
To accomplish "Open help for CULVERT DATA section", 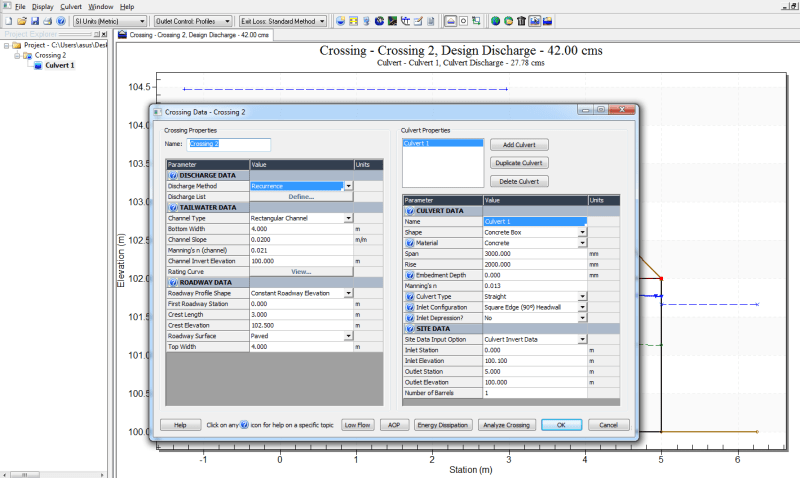I will point(410,211).
